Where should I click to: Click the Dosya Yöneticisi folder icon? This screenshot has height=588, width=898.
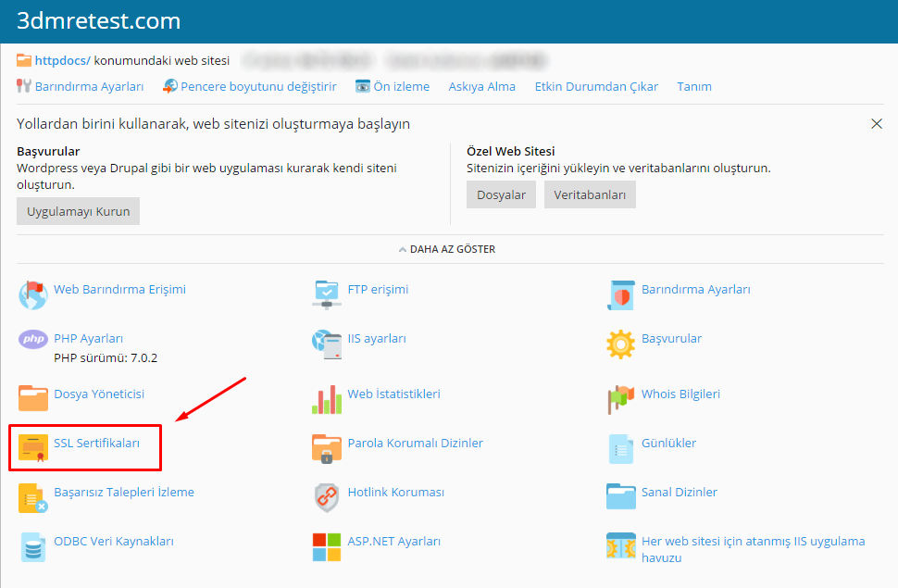click(33, 396)
